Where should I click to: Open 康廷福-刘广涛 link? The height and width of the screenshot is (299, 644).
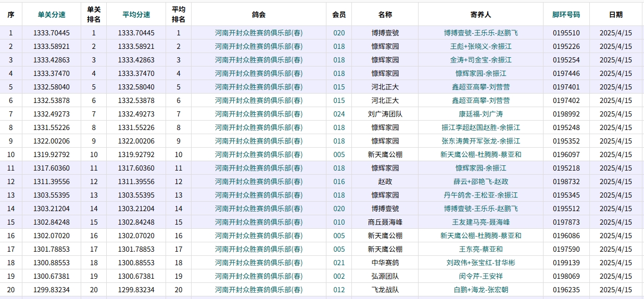click(x=481, y=114)
